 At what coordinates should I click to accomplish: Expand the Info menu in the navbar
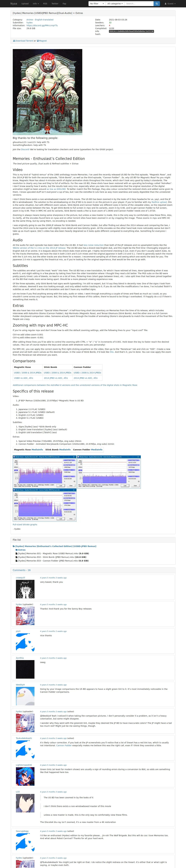(x=35, y=4)
